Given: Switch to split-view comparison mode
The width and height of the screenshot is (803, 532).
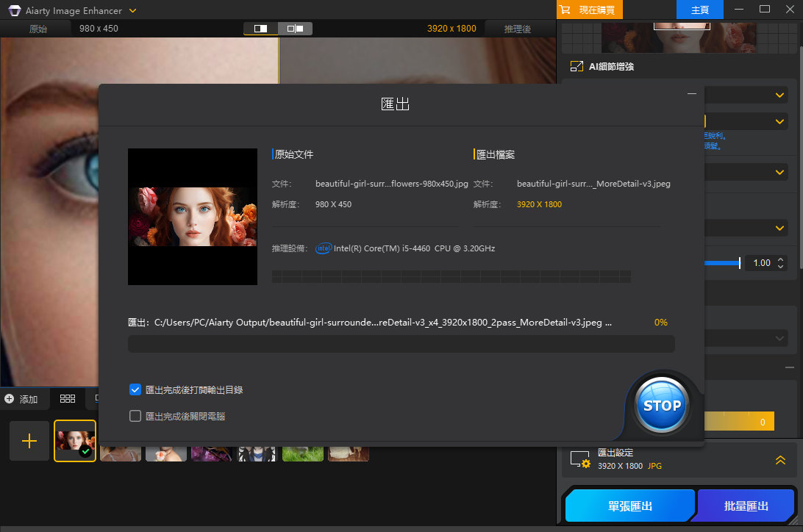Looking at the screenshot, I should [260, 29].
